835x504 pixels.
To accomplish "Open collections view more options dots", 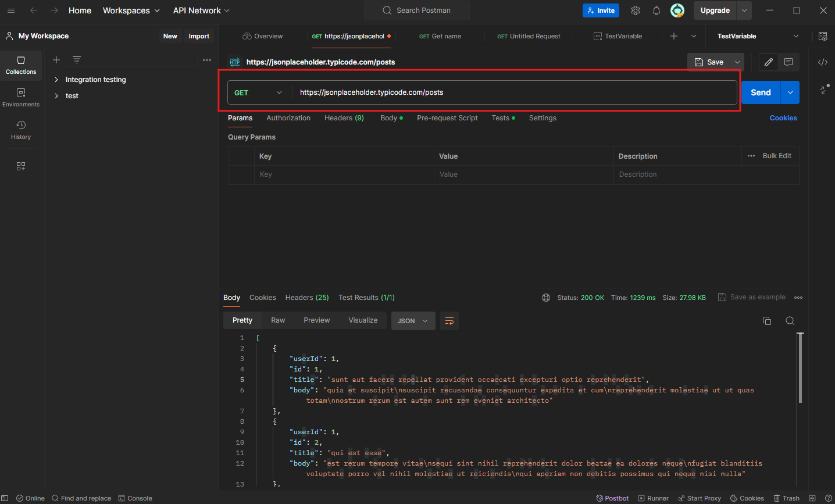I will [x=207, y=60].
